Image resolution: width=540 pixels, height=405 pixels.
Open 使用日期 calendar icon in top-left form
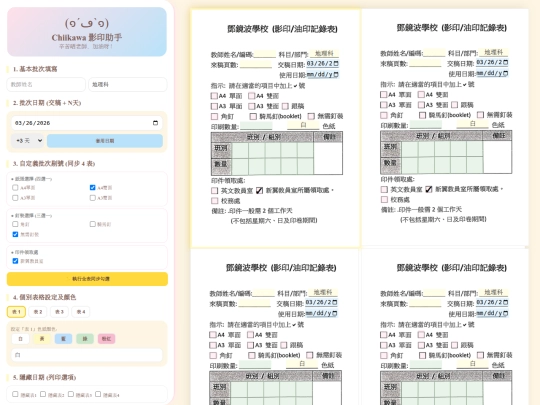tap(336, 74)
